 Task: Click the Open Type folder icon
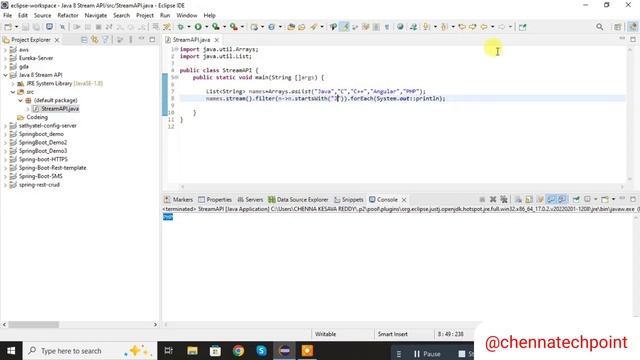point(291,27)
